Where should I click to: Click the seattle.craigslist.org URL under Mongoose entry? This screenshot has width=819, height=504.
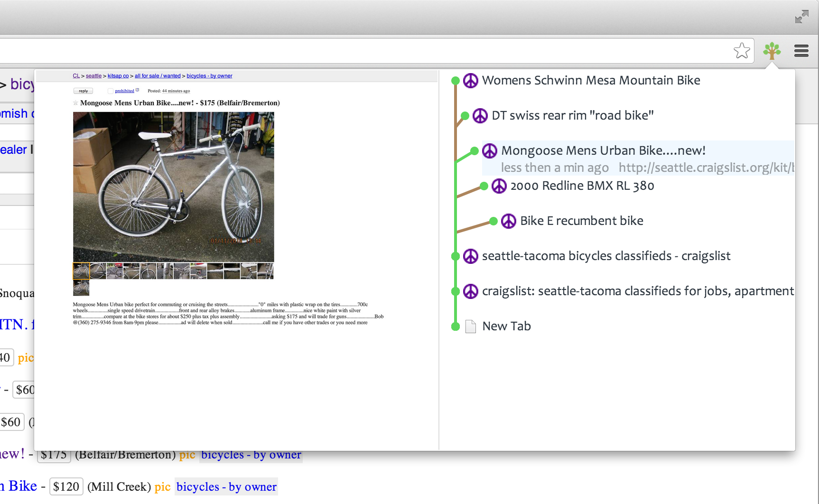pos(706,168)
